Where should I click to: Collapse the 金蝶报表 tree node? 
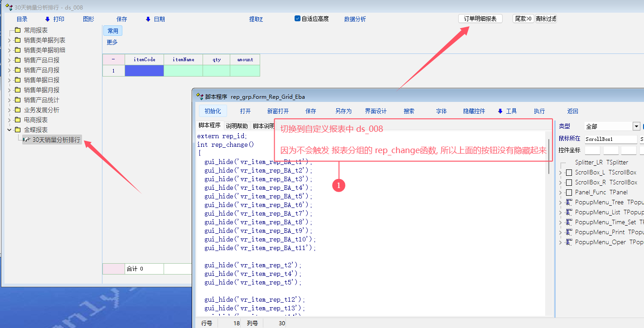[x=9, y=130]
